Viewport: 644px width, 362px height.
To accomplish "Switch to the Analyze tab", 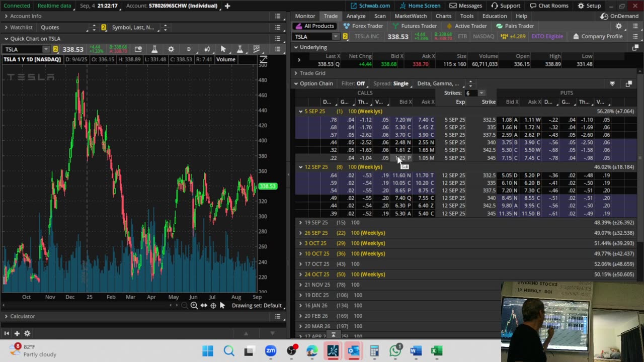I will pos(356,16).
